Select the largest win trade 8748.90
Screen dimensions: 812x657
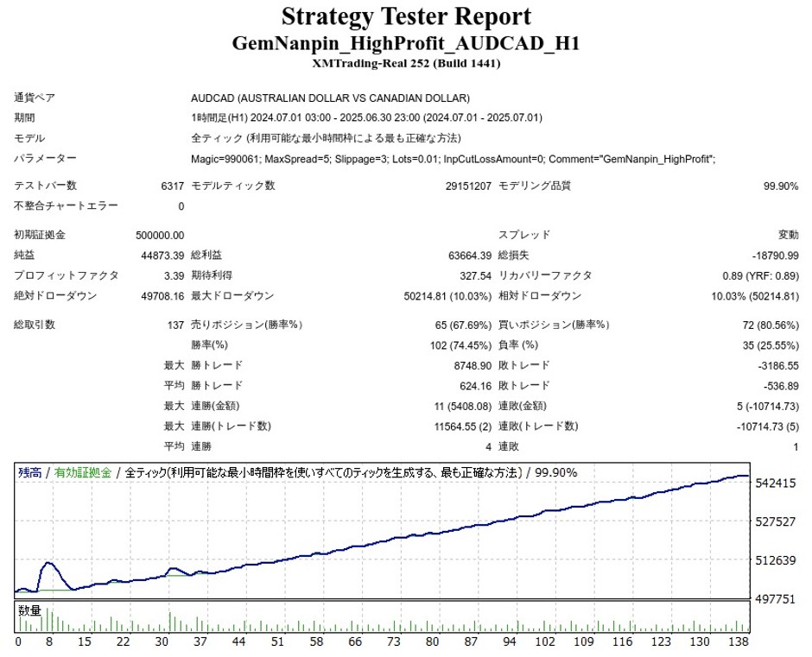click(x=473, y=365)
